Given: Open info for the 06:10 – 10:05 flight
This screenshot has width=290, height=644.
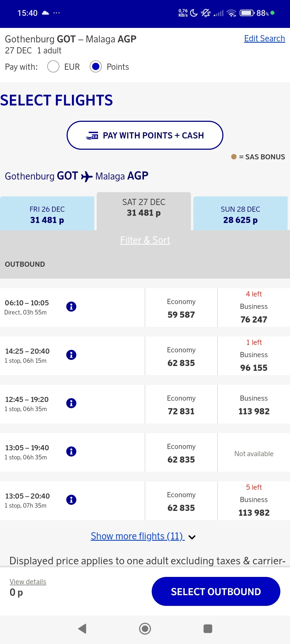Looking at the screenshot, I should 71,306.
